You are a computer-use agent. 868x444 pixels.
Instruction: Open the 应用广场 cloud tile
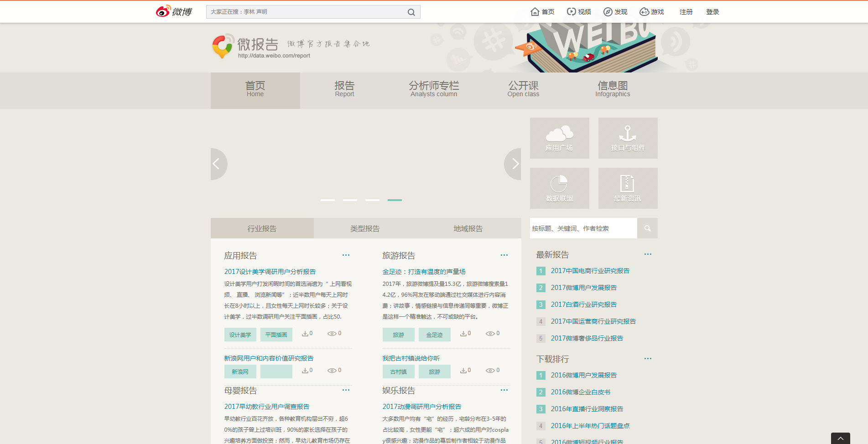(x=560, y=138)
